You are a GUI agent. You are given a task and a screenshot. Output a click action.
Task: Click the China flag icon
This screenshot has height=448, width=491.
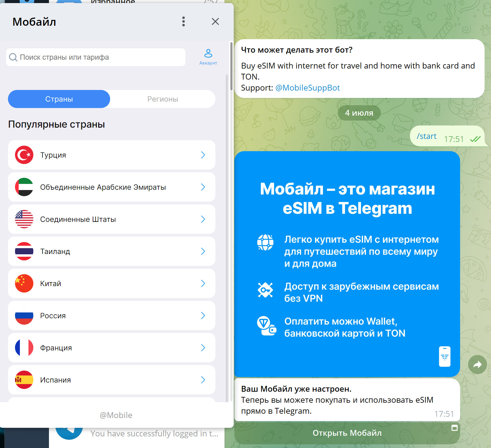[x=24, y=283]
